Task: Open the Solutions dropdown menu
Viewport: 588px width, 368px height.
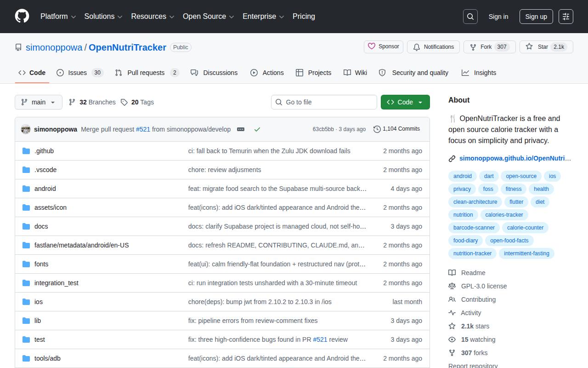Action: click(103, 17)
